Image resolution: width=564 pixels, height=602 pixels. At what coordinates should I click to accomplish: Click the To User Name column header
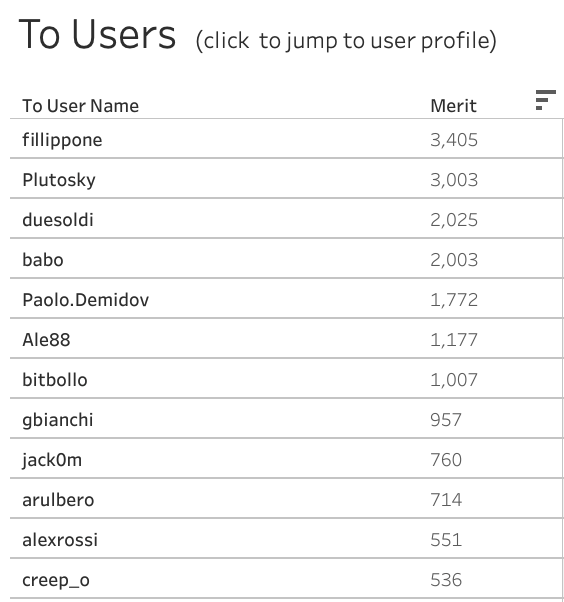coord(81,106)
